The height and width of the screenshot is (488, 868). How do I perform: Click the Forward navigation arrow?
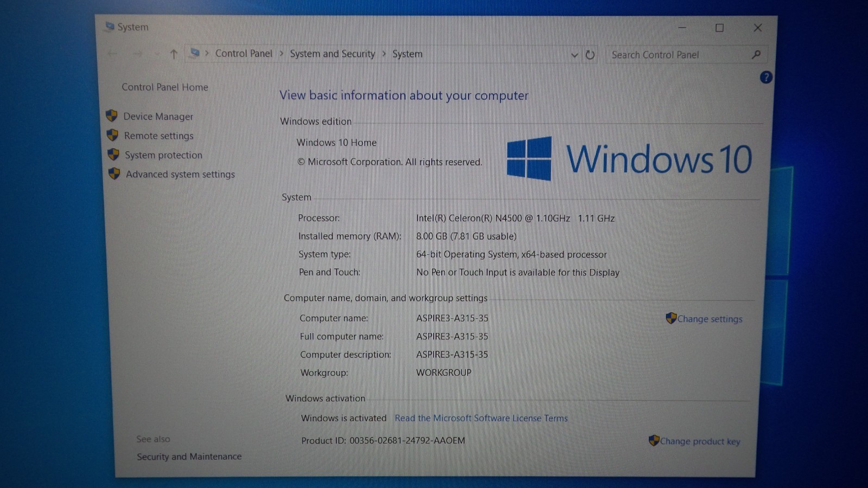(138, 53)
